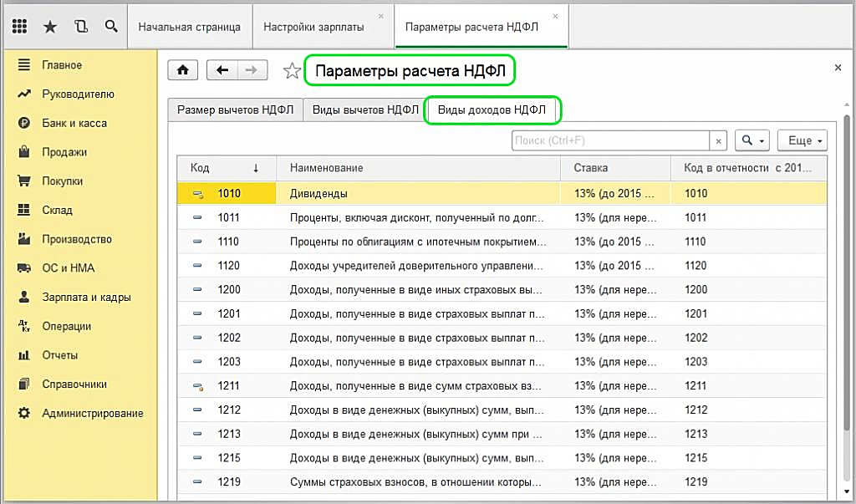Select Проценты по облигациям с ипотечным покрытием

coord(418,242)
